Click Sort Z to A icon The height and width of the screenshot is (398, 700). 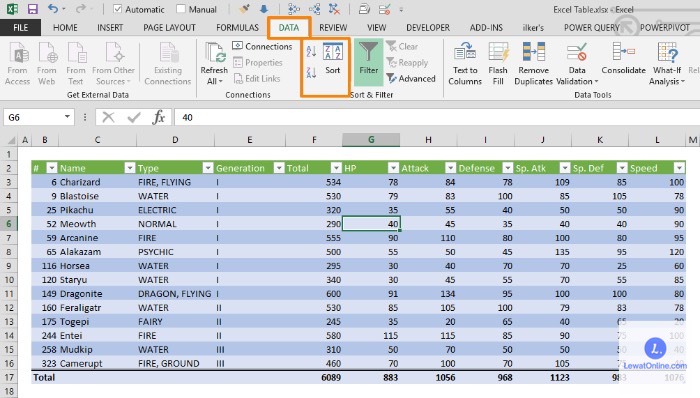(311, 72)
